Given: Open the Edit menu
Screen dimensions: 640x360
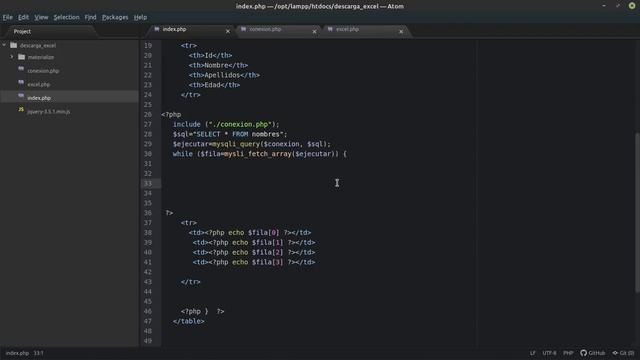Looking at the screenshot, I should [x=23, y=17].
